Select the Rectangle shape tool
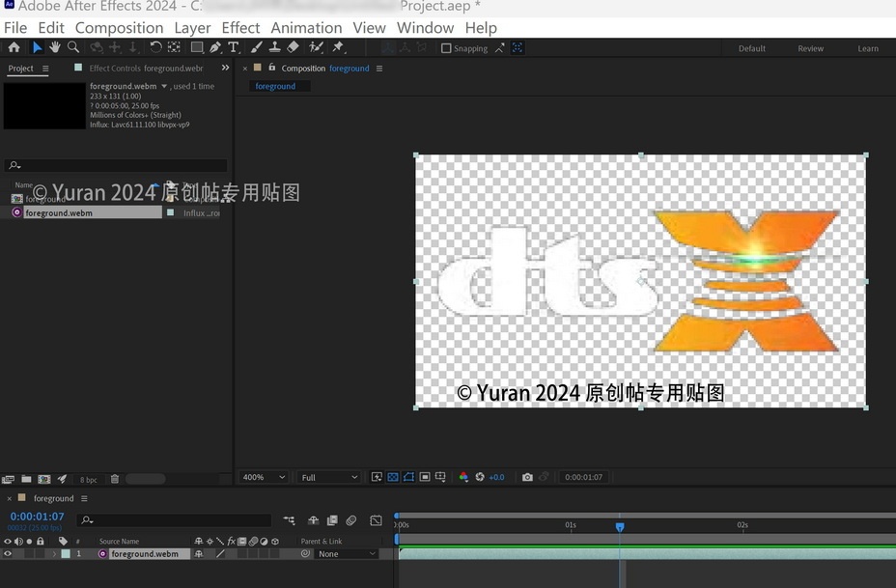This screenshot has height=588, width=896. pyautogui.click(x=197, y=47)
